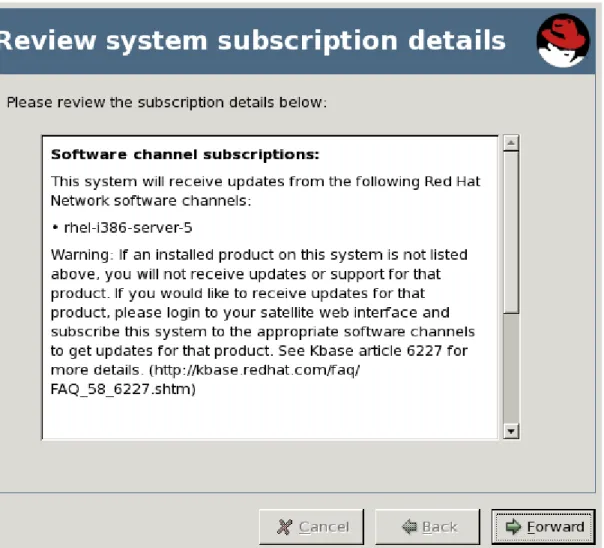Click the scrollbar trough below the thumb

click(511, 369)
